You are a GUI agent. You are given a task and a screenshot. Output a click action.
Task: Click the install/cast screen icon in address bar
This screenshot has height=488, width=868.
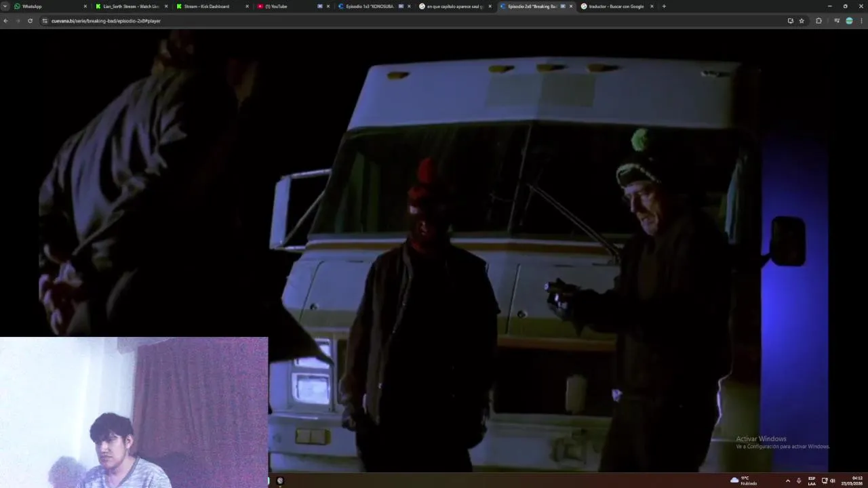coord(790,21)
